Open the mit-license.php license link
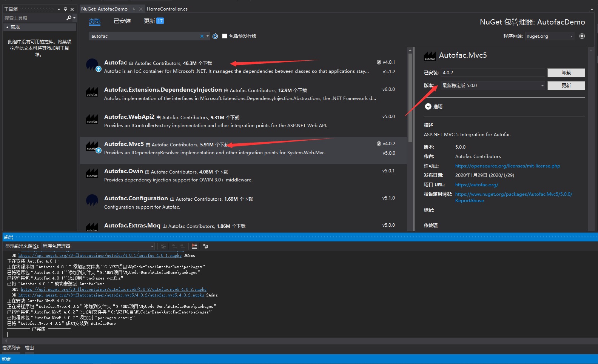598x364 pixels. coord(507,166)
